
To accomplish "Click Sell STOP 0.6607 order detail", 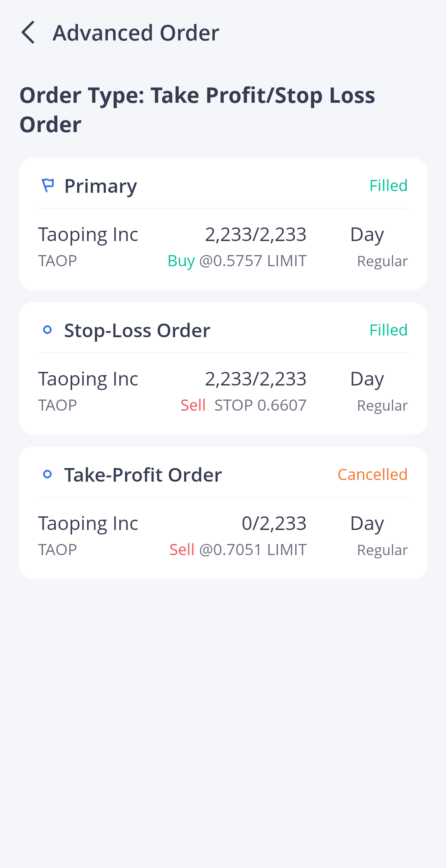I will (x=243, y=405).
